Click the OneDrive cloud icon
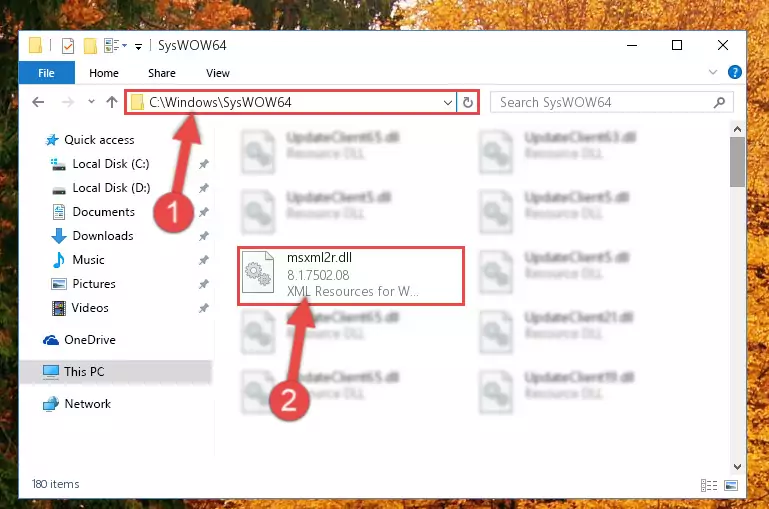The height and width of the screenshot is (509, 769). tap(51, 340)
